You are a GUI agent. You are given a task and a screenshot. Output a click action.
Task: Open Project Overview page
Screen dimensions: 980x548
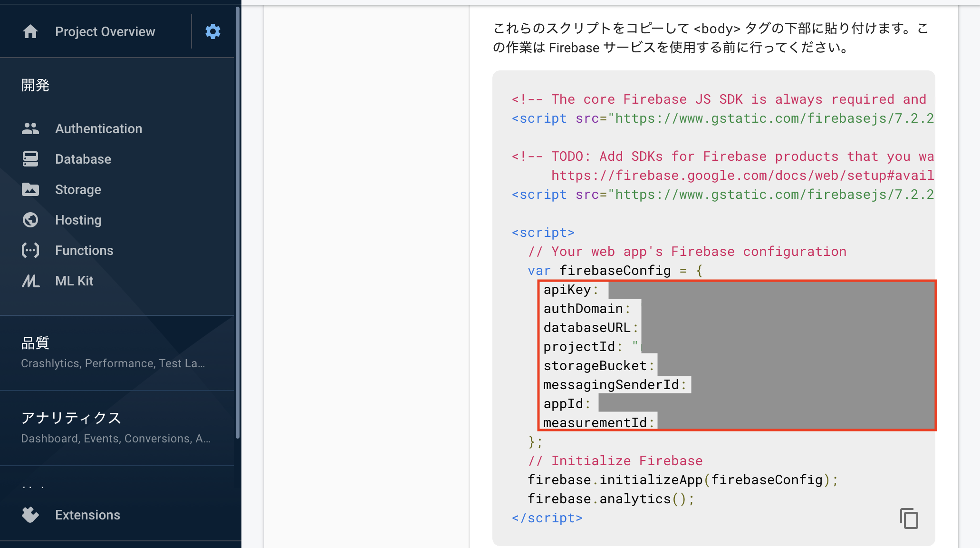tap(105, 31)
